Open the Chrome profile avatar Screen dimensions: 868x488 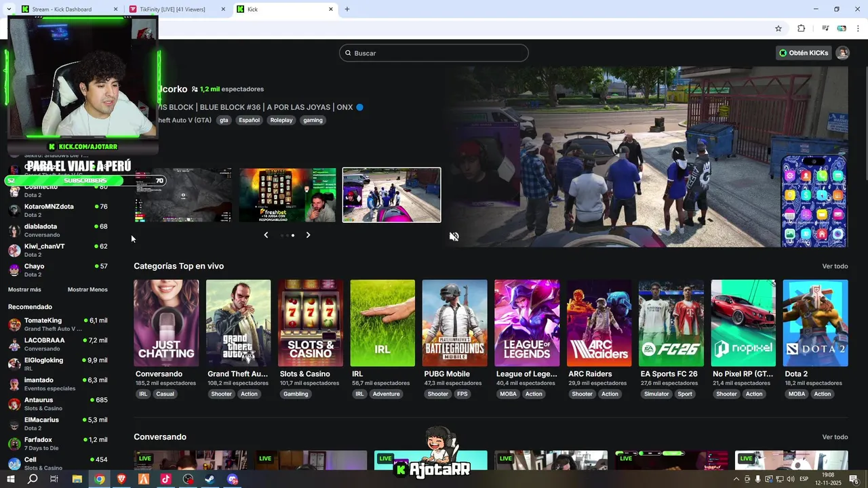pos(842,28)
